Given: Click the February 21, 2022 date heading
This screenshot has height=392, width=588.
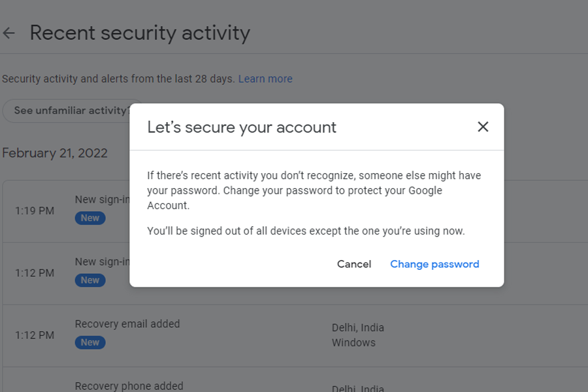Looking at the screenshot, I should pyautogui.click(x=55, y=153).
